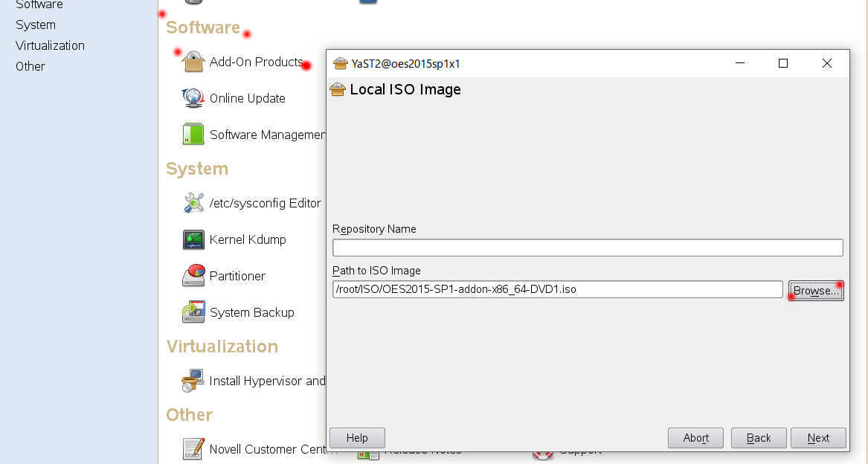
Task: Close the YaST2@oes2015sp1x1 window
Action: [826, 63]
